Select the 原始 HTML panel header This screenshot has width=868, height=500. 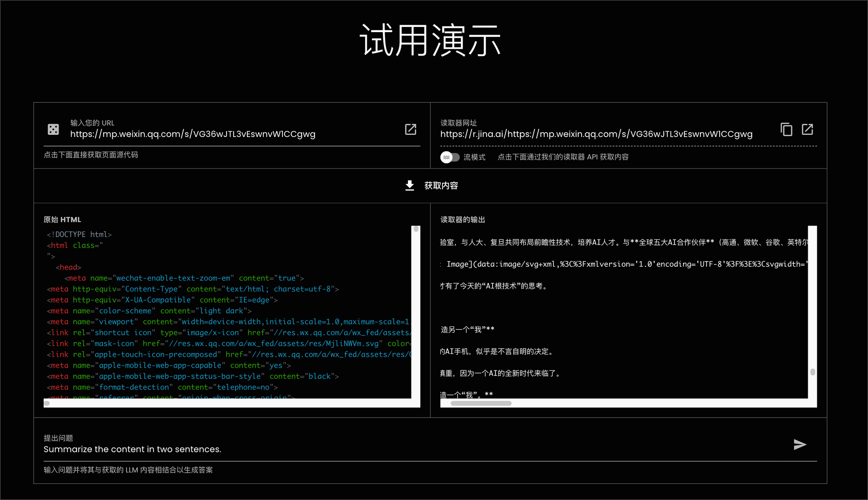click(62, 219)
